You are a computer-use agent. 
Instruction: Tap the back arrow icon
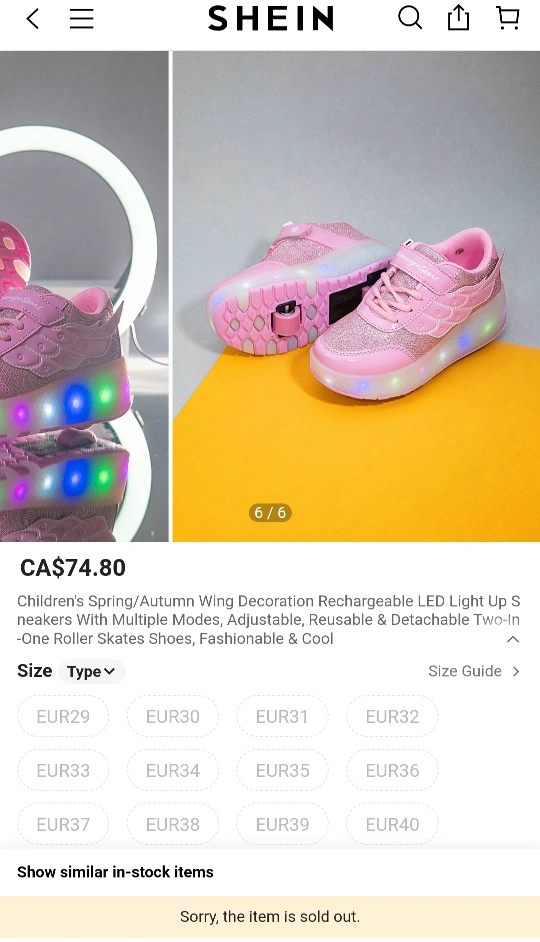click(x=33, y=19)
